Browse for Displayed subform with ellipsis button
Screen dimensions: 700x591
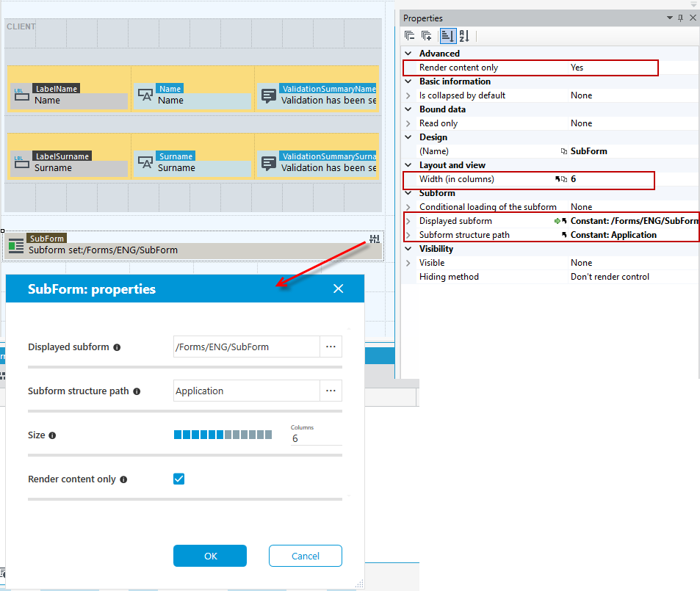pos(331,347)
